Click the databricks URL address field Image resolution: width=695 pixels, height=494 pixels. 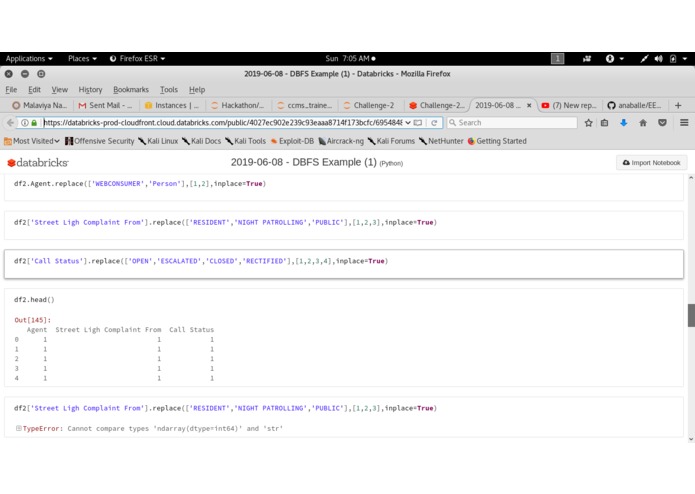coord(223,123)
